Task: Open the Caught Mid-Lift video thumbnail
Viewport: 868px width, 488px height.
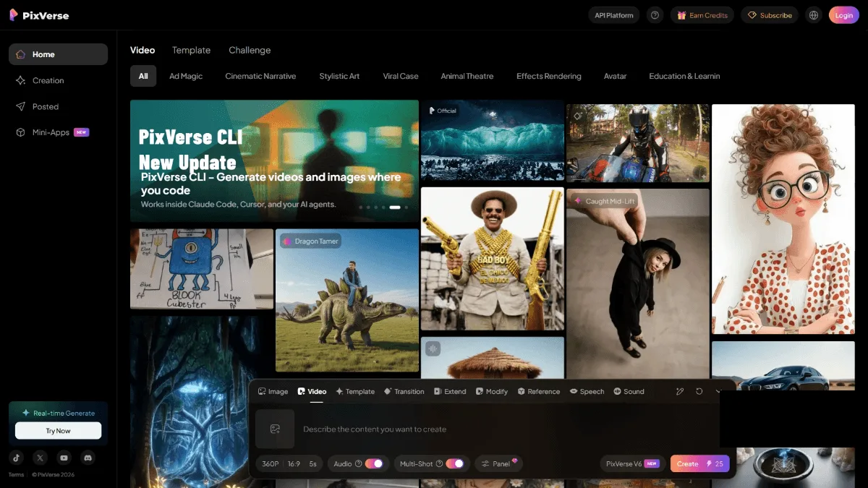Action: coord(638,284)
